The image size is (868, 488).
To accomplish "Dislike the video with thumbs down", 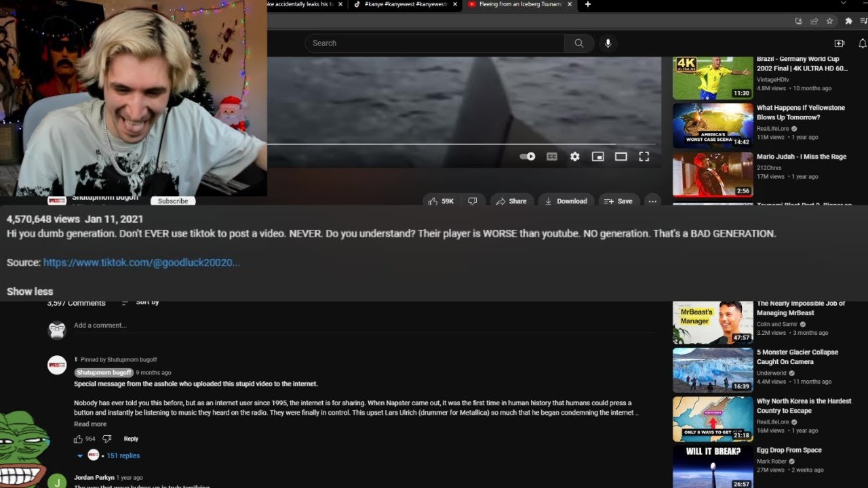I will click(473, 201).
